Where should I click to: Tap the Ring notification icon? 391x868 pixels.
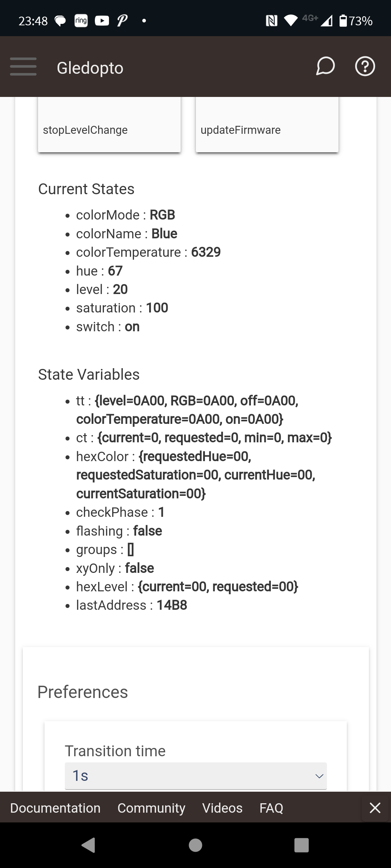[81, 21]
